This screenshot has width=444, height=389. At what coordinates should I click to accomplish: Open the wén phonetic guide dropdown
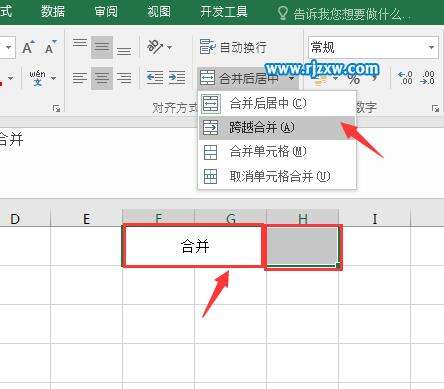point(54,78)
